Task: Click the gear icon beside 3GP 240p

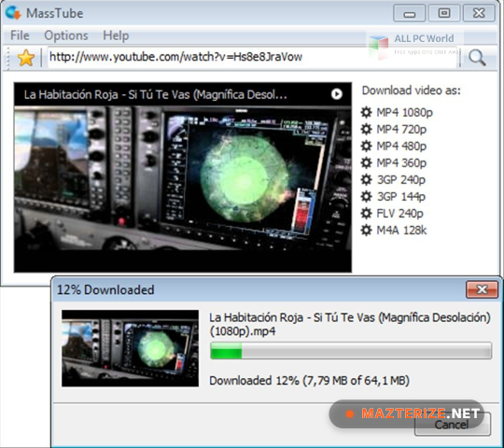Action: tap(366, 179)
